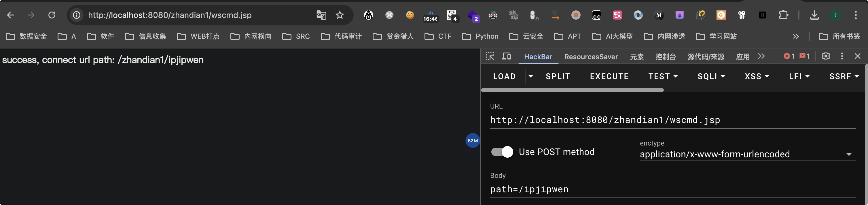Reload the wscmd.jsp page
This screenshot has height=205, width=868.
coord(52,15)
